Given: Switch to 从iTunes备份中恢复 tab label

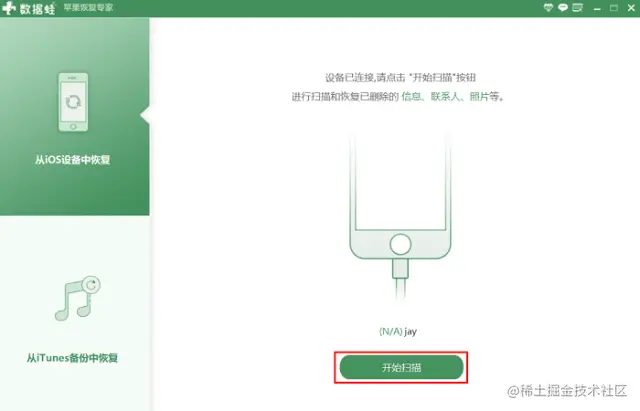Looking at the screenshot, I should pos(72,358).
